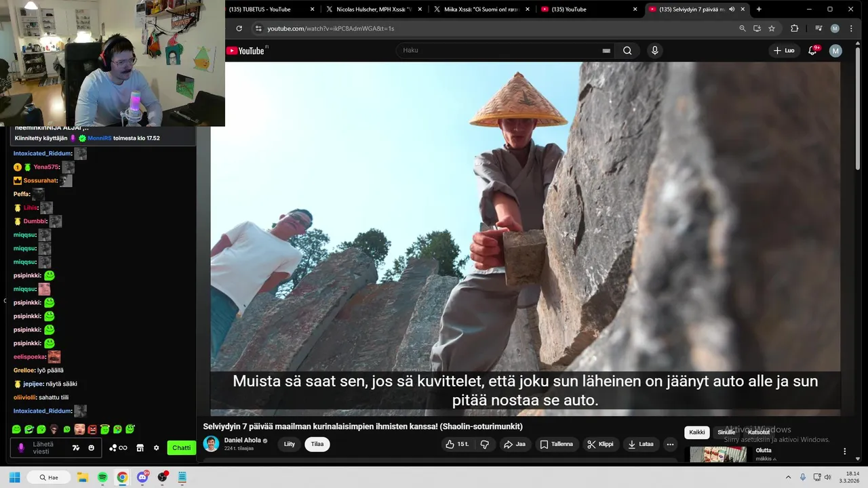Viewport: 868px width, 488px height.
Task: Open Windows Start menu
Action: point(14,477)
